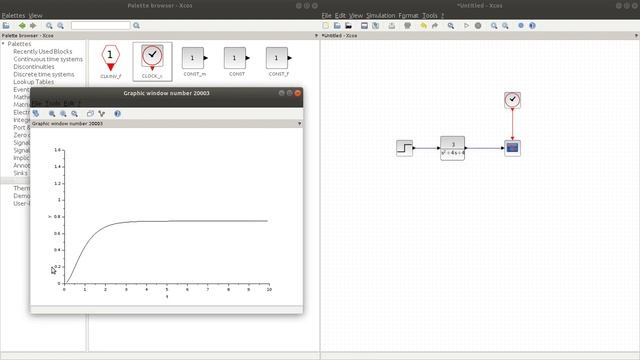
Task: Click the black folder open-directory icon
Action: click(349, 26)
